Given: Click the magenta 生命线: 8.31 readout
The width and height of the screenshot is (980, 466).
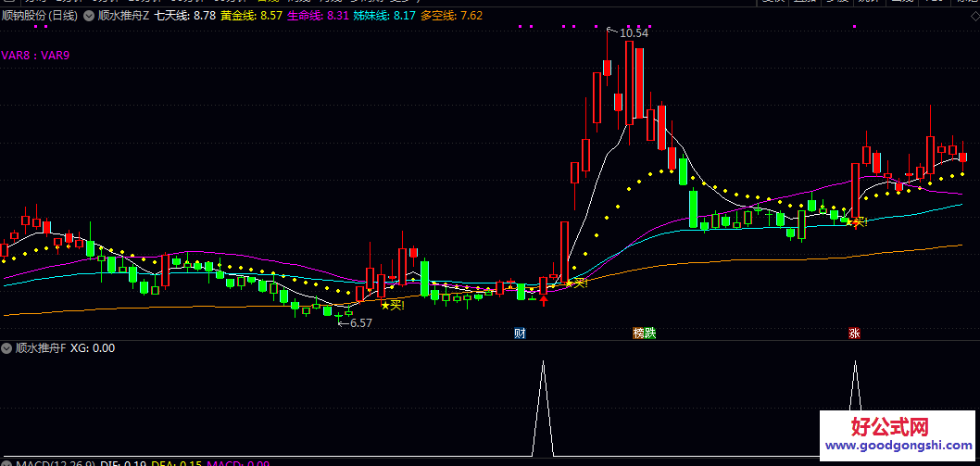Looking at the screenshot, I should pyautogui.click(x=318, y=16).
